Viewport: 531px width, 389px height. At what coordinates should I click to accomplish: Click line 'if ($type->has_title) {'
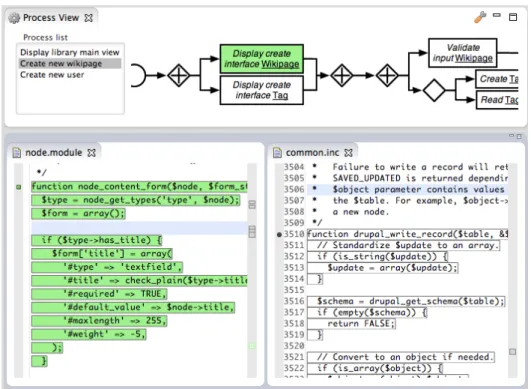click(97, 240)
